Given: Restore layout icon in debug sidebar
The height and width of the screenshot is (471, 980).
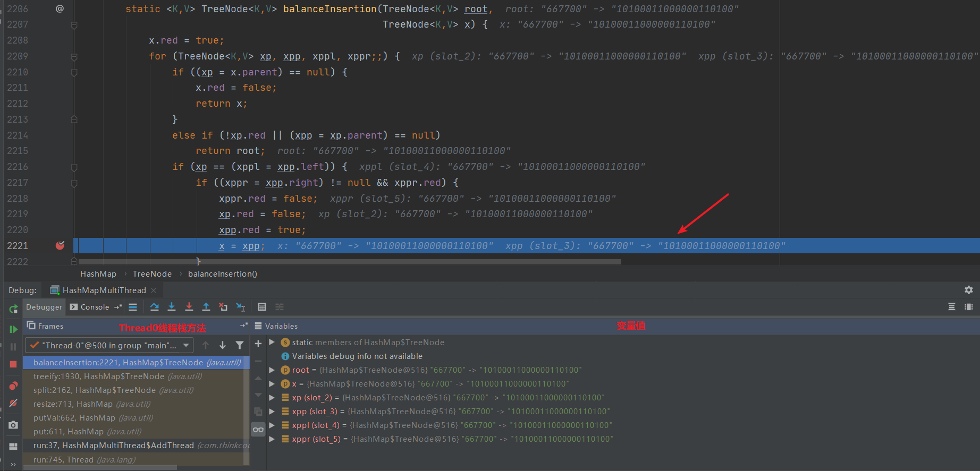Looking at the screenshot, I should 13,447.
